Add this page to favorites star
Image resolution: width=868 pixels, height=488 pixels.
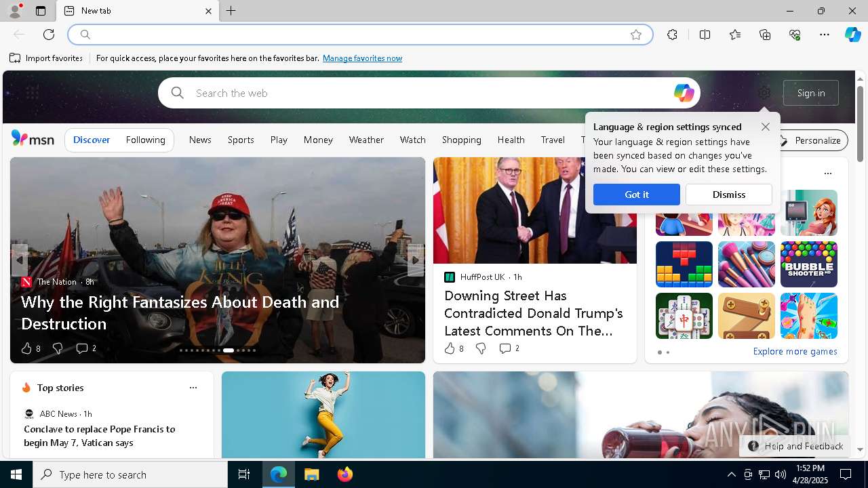pos(635,35)
